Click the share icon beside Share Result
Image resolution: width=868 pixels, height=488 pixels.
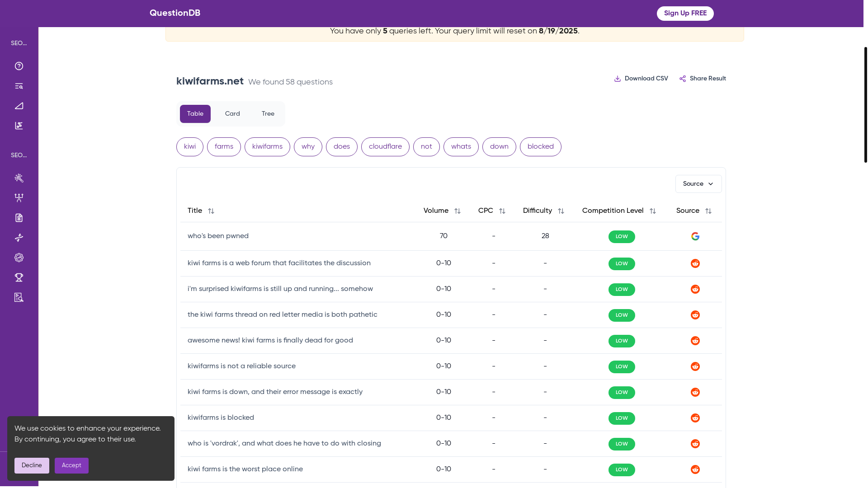[683, 79]
